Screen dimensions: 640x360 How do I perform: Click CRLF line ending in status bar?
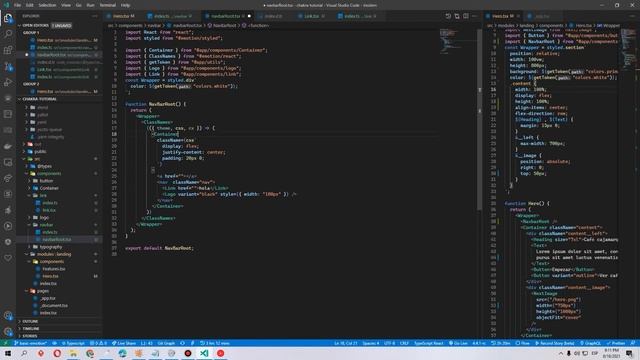pos(404,343)
